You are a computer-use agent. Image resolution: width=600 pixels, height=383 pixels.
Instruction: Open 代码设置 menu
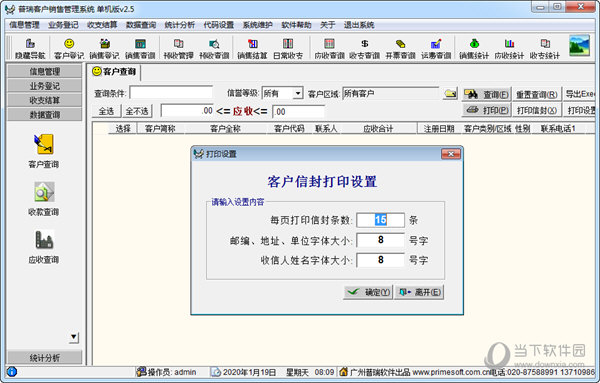pyautogui.click(x=218, y=25)
